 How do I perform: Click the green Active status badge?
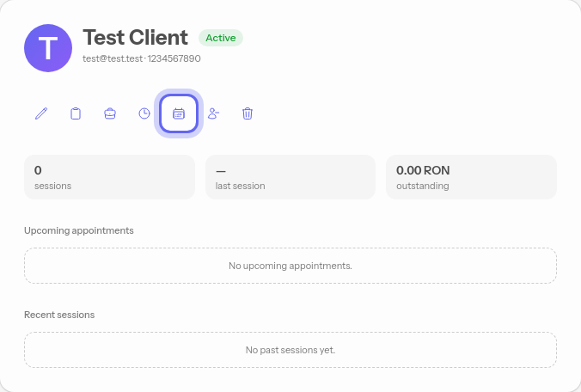[221, 38]
